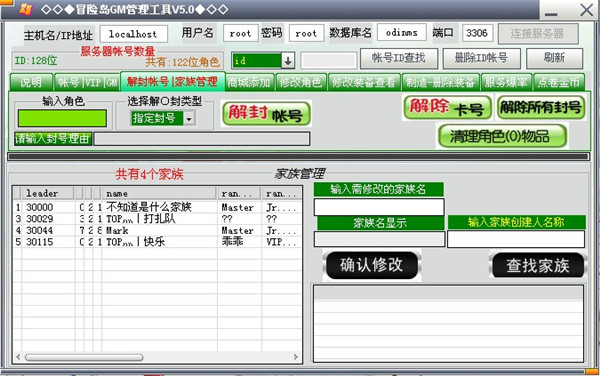Click the 解除卡号 button
Screen dimensions: 600x376
(447, 107)
